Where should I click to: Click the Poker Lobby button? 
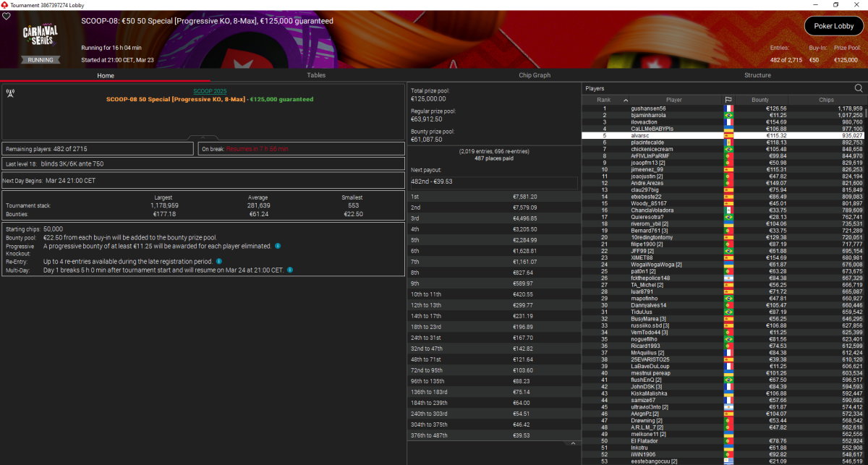point(834,26)
